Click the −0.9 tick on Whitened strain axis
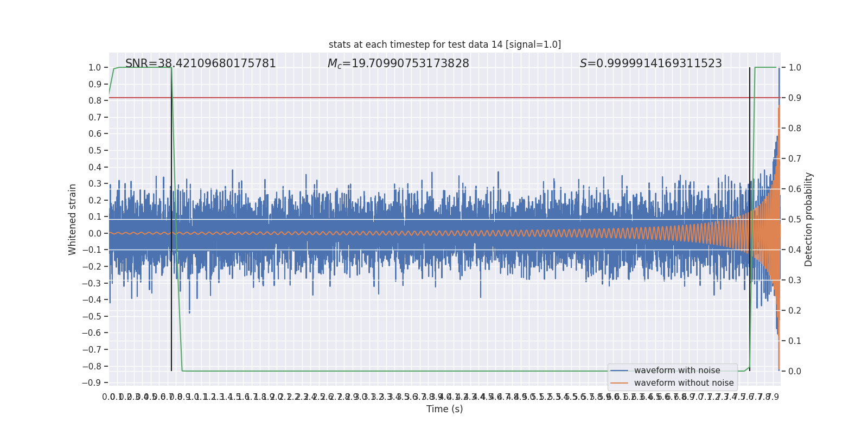Viewport: 868px width, 434px height. pyautogui.click(x=94, y=383)
